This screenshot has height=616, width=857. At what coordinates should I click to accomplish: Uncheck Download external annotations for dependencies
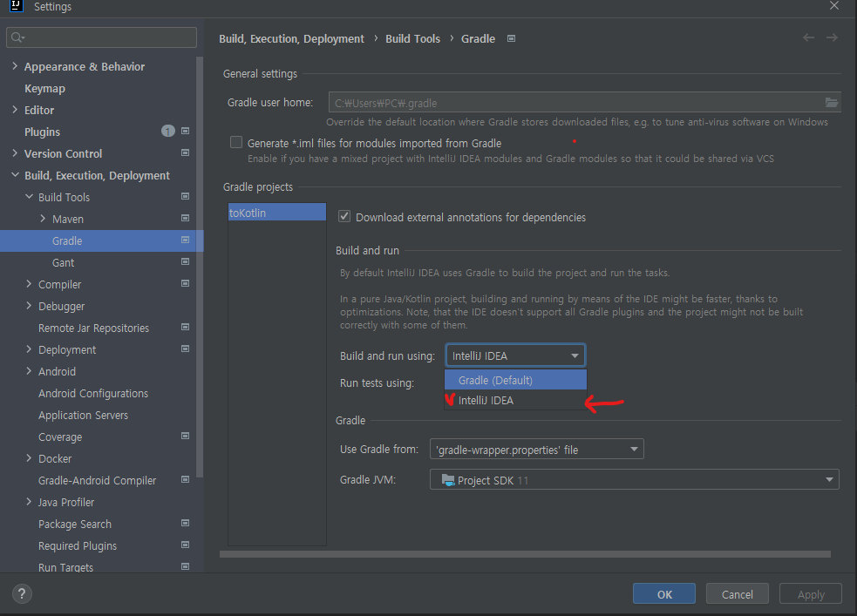344,216
